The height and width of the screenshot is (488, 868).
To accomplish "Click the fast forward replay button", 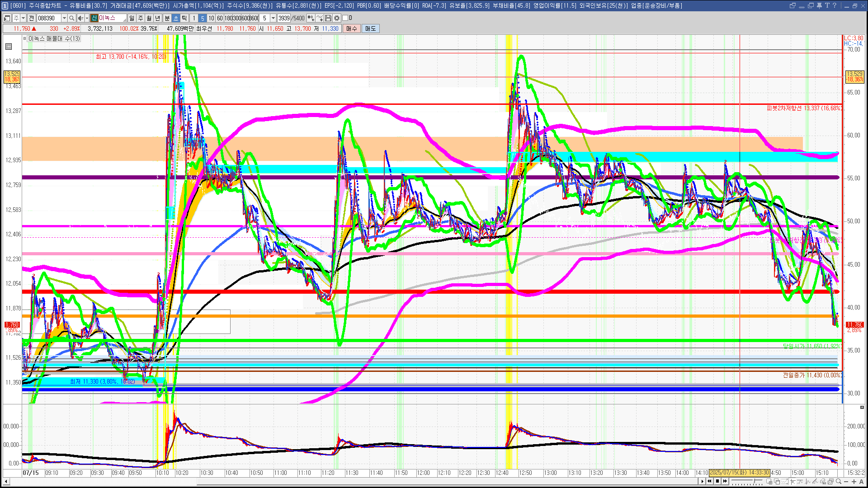I will coord(725,481).
